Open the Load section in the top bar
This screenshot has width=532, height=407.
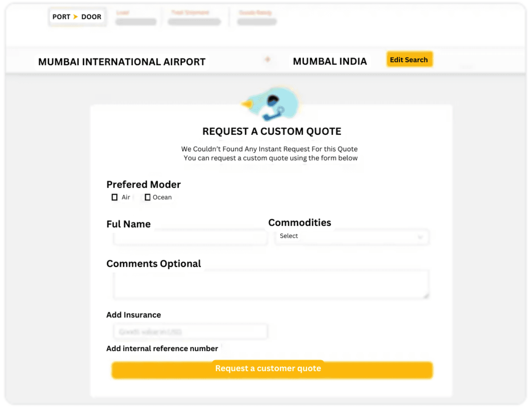[x=135, y=18]
